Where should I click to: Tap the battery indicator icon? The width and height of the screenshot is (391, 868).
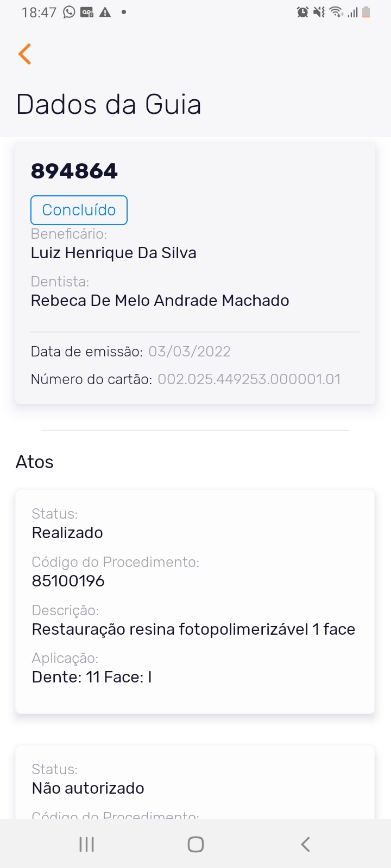click(366, 12)
